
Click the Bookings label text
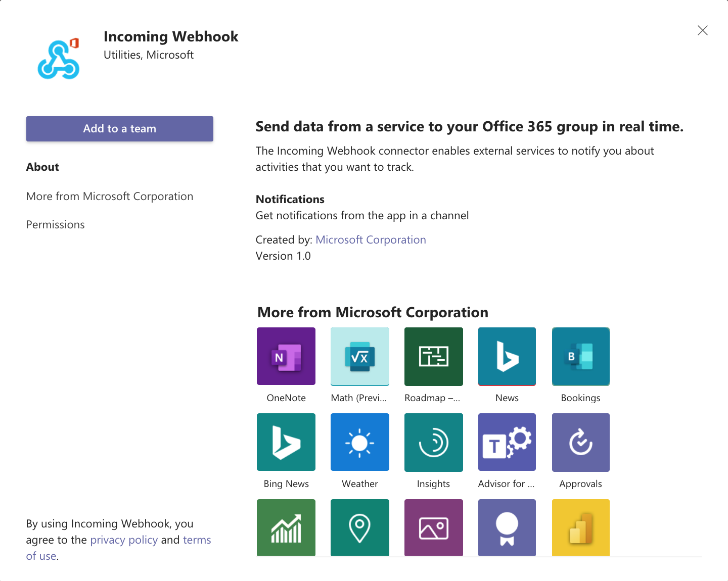click(x=581, y=398)
